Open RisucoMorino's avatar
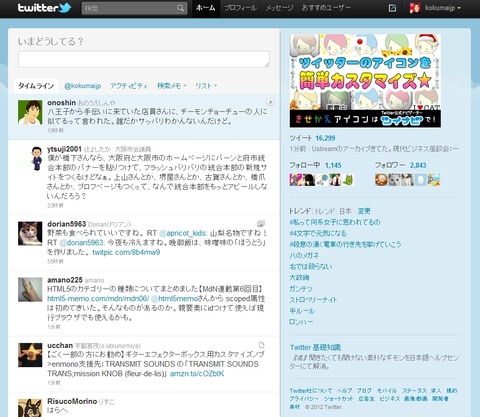This screenshot has width=480, height=417. (x=30, y=408)
